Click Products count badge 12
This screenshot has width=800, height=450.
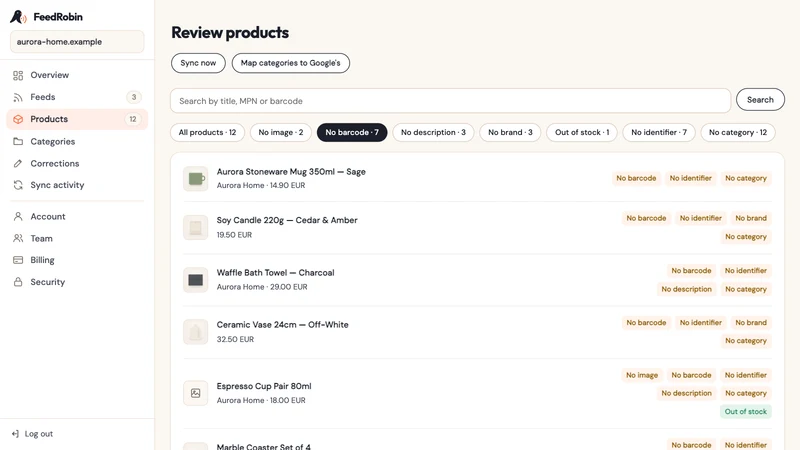pyautogui.click(x=133, y=119)
